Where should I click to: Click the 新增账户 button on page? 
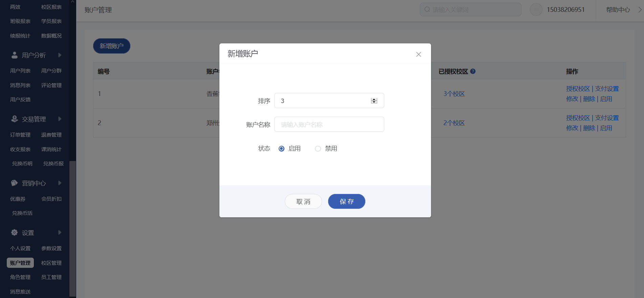[112, 46]
